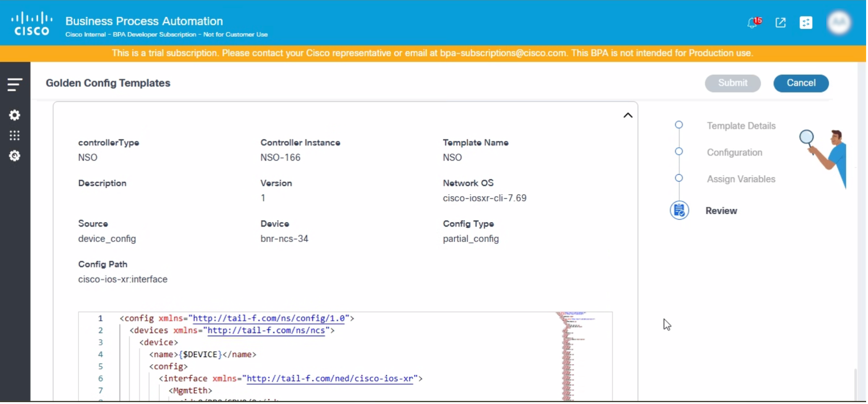Click line number 1 in code gutter
Screen dimensions: 868x404
pyautogui.click(x=100, y=319)
